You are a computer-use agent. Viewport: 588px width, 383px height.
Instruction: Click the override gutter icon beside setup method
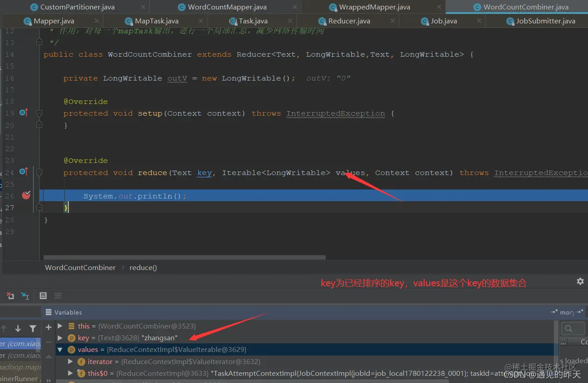coord(23,113)
